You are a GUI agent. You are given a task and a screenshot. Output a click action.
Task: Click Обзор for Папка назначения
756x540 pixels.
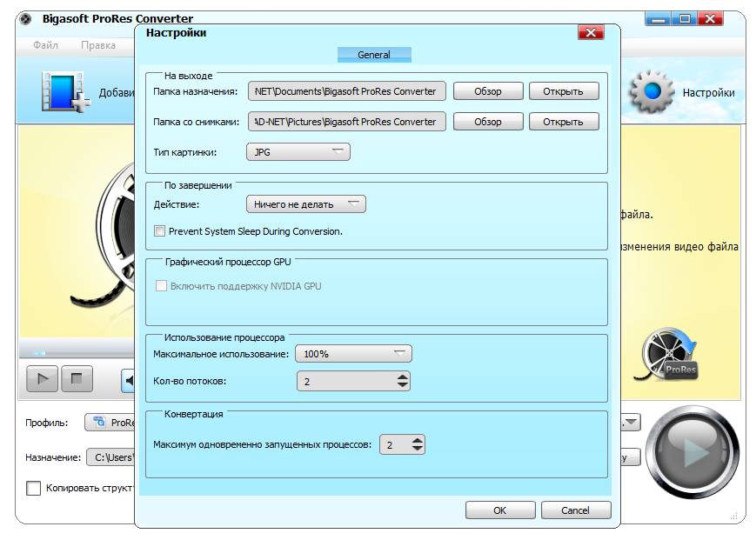(x=488, y=91)
